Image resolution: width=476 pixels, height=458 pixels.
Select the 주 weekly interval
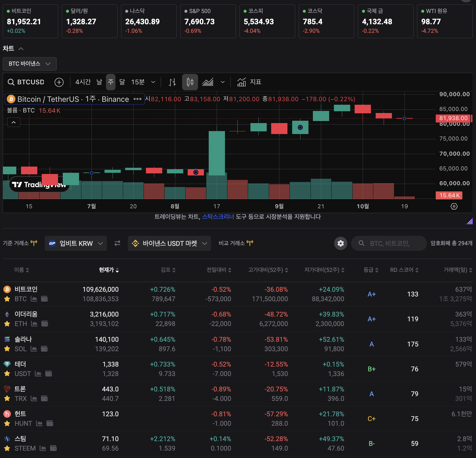(111, 82)
